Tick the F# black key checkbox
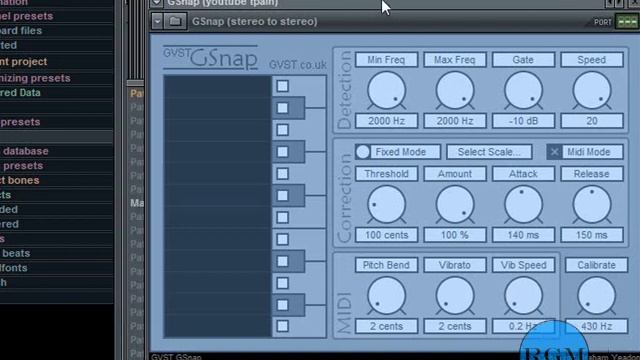The height and width of the screenshot is (360, 640). [x=282, y=196]
